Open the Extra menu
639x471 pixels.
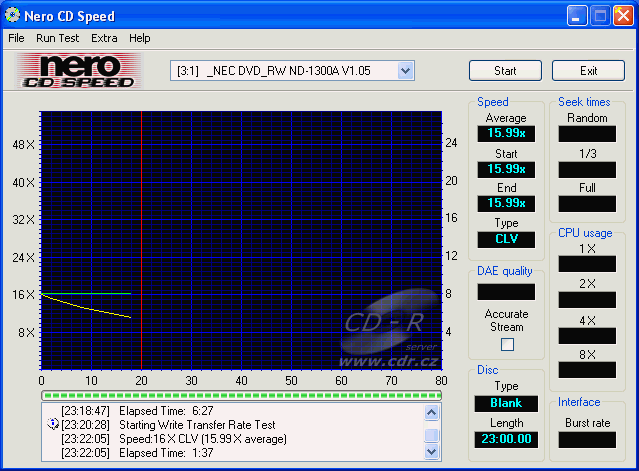point(104,38)
